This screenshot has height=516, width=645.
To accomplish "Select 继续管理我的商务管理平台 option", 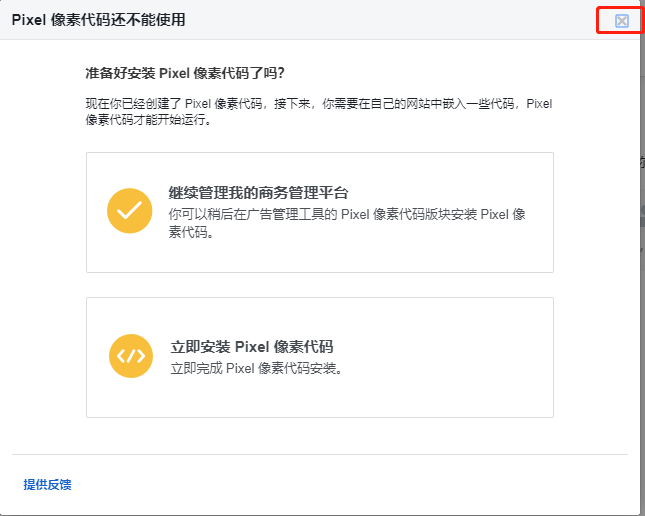I will 320,212.
